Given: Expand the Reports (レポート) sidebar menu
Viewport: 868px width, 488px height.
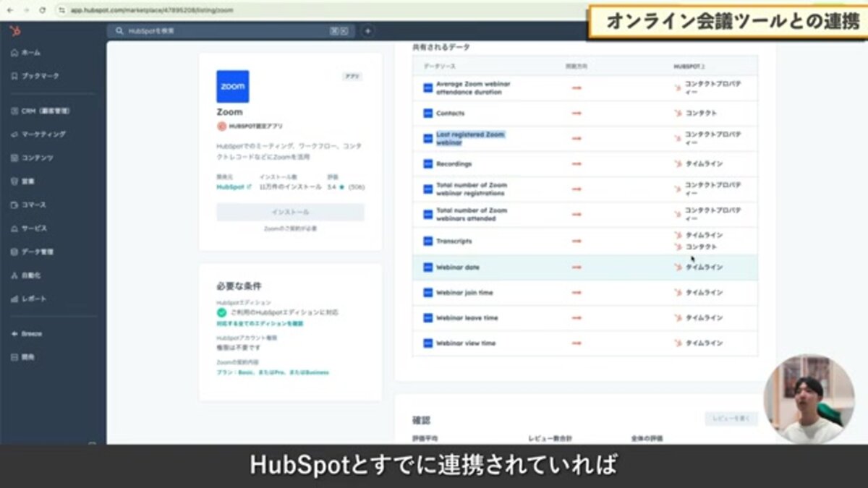Looking at the screenshot, I should pos(33,299).
